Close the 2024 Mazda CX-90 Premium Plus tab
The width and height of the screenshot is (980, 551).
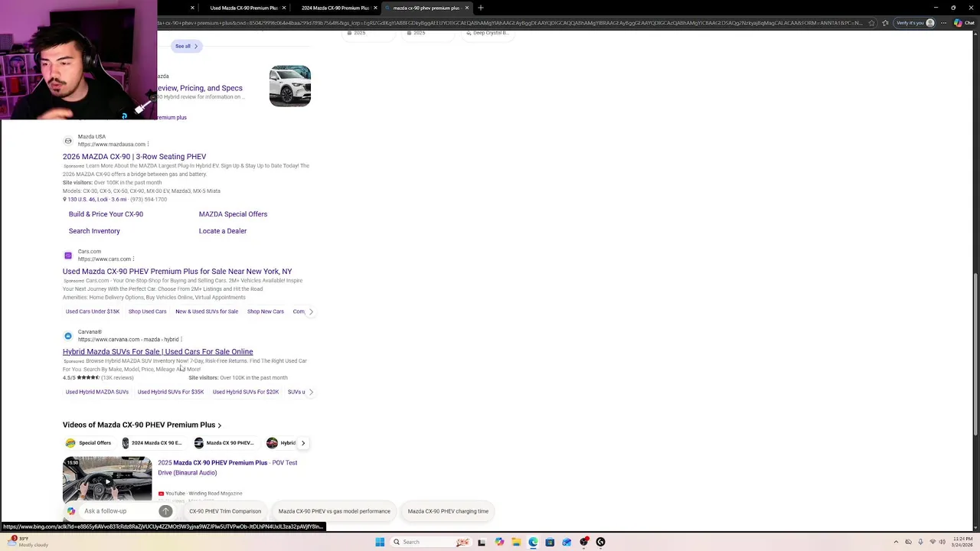tap(375, 8)
